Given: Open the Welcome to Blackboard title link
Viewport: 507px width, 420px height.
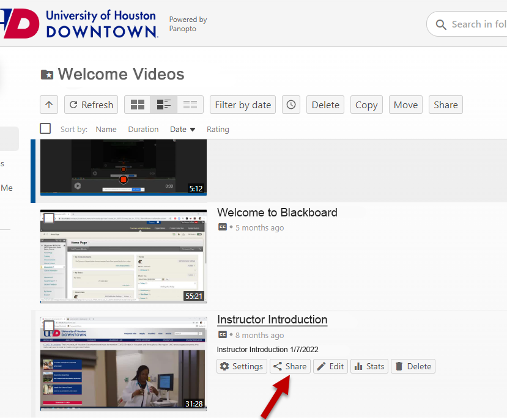Looking at the screenshot, I should [277, 212].
